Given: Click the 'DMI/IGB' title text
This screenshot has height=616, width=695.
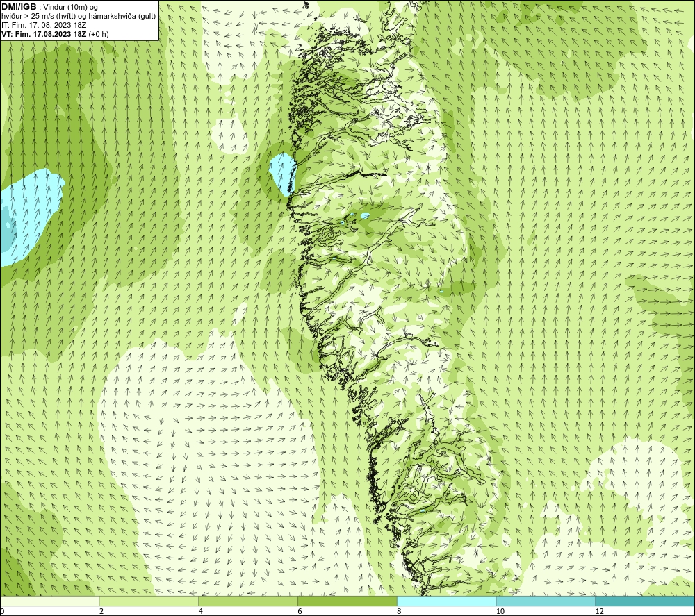Looking at the screenshot, I should click(x=19, y=7).
